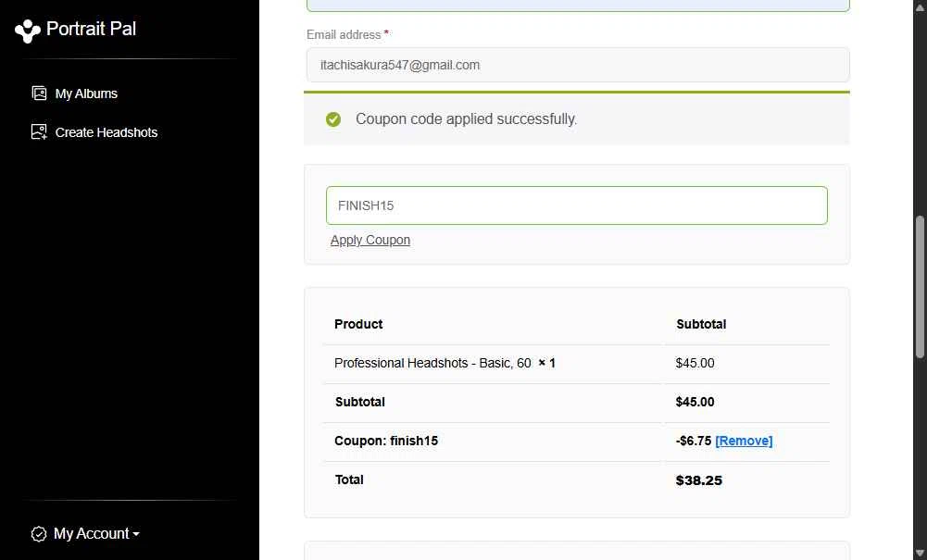Click the 'Total' row label

tap(349, 479)
